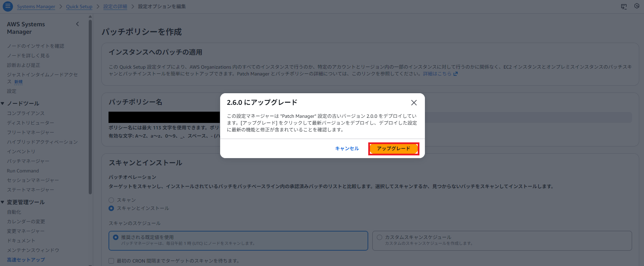The width and height of the screenshot is (644, 266).
Task: Click the hexagon settings icon at top right
Action: click(x=637, y=6)
